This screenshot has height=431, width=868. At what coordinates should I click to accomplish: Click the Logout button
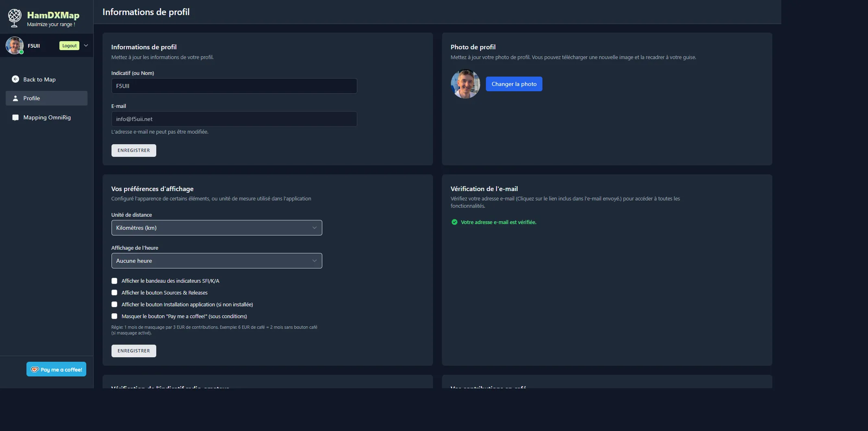pos(69,46)
